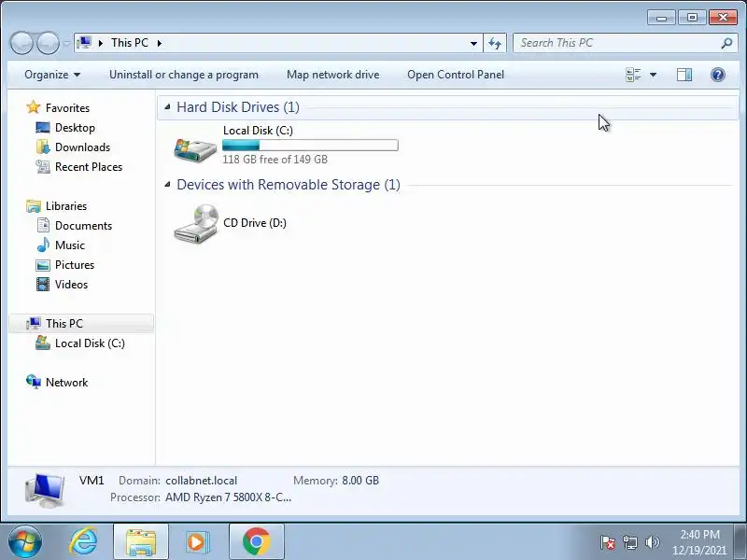Click the taskbar clock showing 2:40 PM
Viewport: 747px width, 560px height.
[x=699, y=534]
